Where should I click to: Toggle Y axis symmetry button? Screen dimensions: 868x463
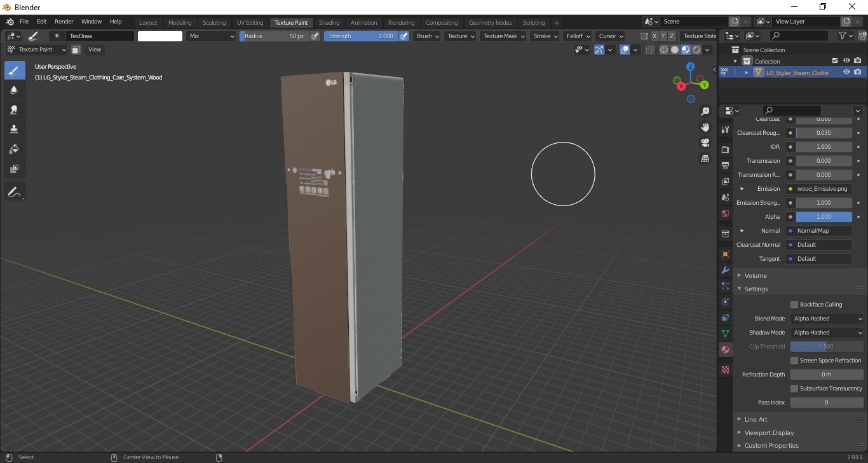(663, 36)
